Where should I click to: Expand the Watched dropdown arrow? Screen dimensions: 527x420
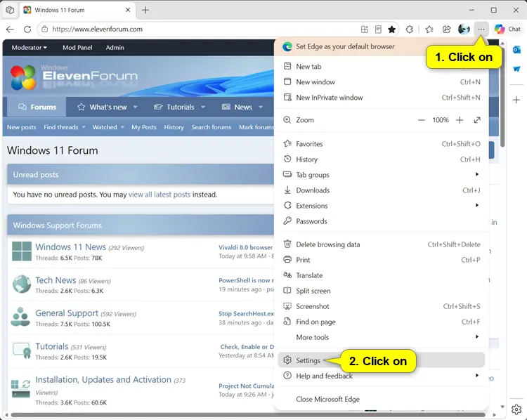pos(122,127)
